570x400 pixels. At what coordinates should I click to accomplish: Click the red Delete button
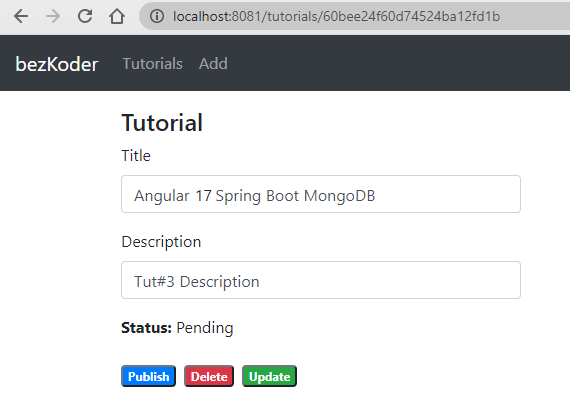[x=209, y=376]
